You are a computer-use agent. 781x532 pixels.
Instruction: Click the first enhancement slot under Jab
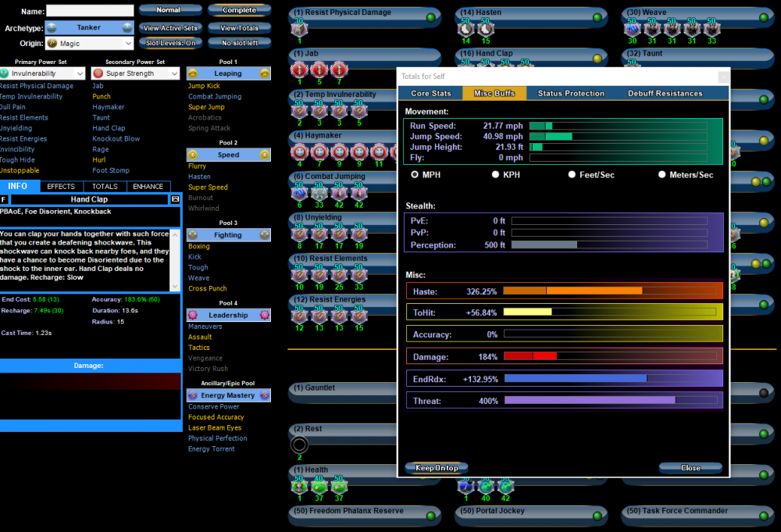pyautogui.click(x=298, y=70)
